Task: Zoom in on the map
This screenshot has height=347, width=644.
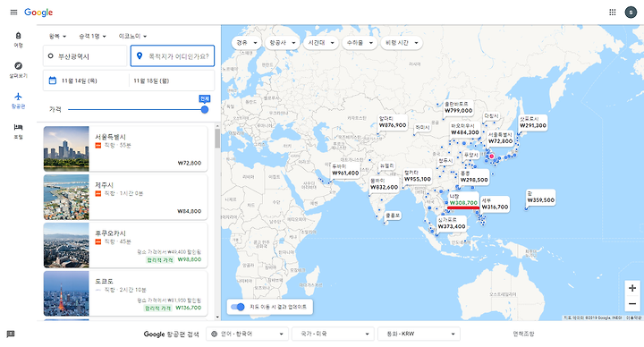Action: point(632,288)
